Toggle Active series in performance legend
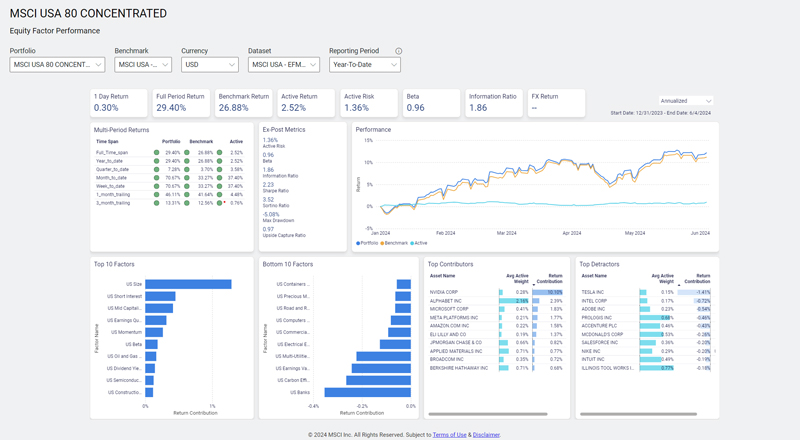Screen dimensions: 800x440 click(419, 243)
